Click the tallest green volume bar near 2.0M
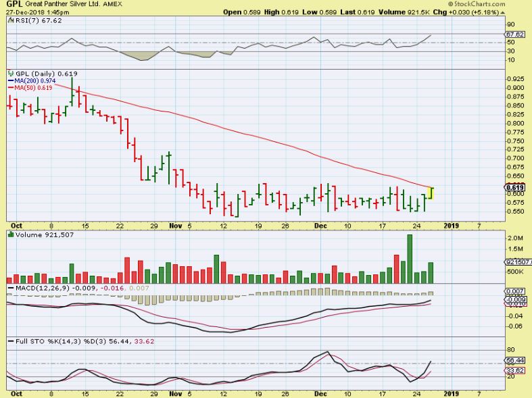Image resolution: width=532 pixels, height=398 pixels. point(410,259)
